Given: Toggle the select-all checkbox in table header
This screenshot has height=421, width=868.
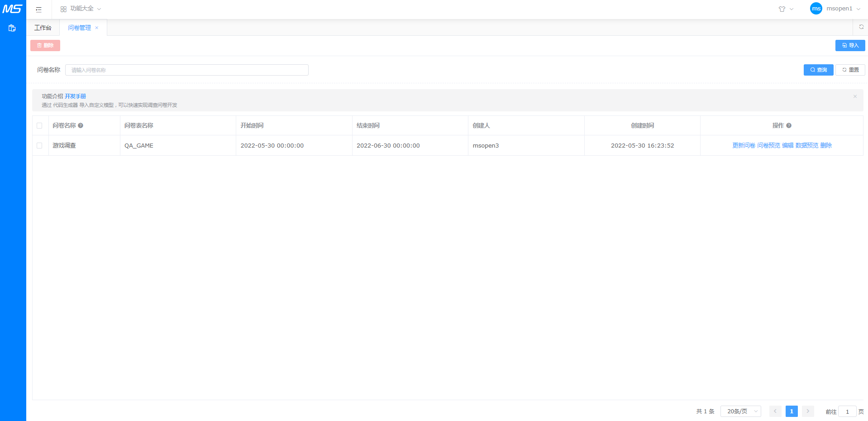Looking at the screenshot, I should coord(39,126).
